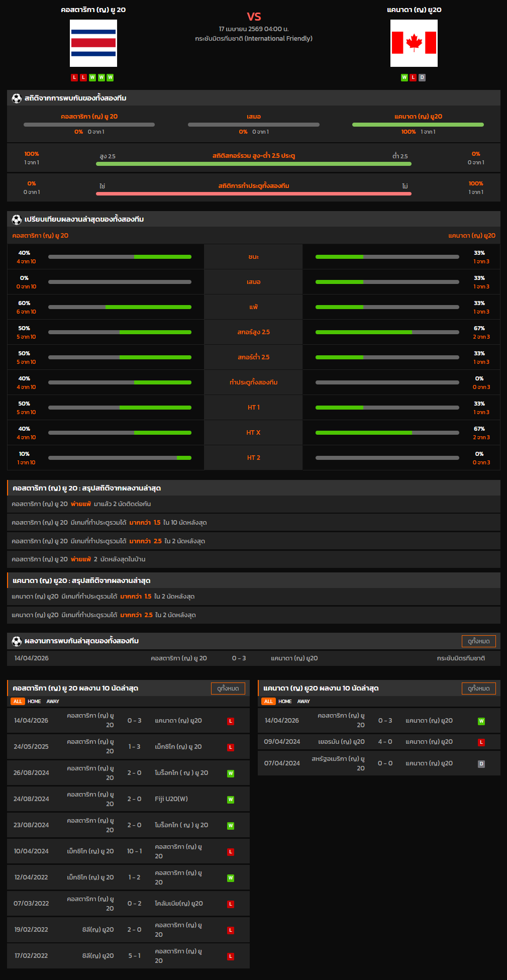507x980 pixels.
Task: Click the over/under 2.5 goals green progress bar
Action: point(253,164)
